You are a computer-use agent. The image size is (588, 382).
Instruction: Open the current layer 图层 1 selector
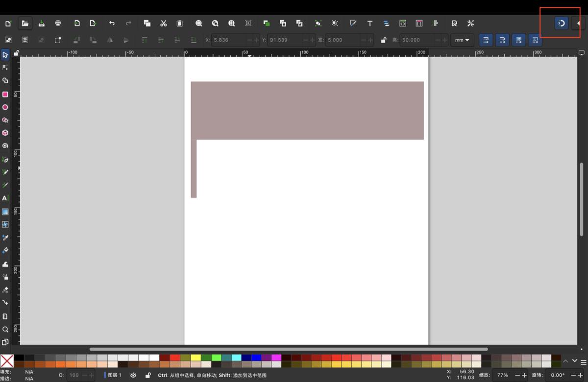point(113,375)
